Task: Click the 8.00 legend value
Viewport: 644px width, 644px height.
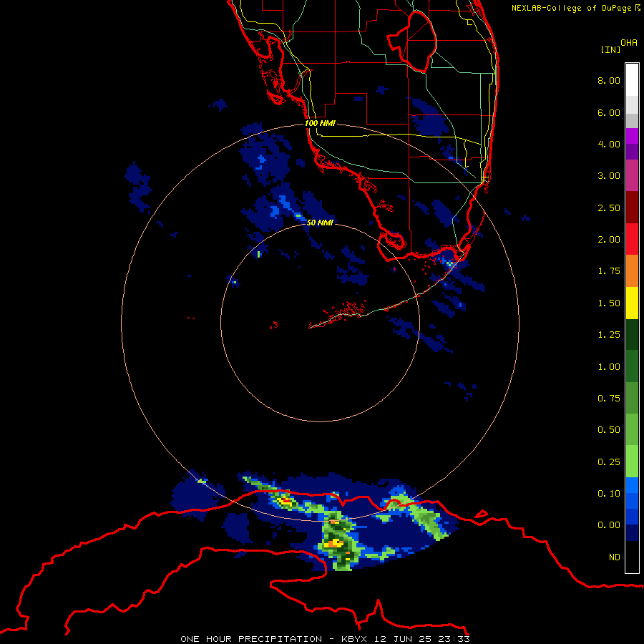Action: click(609, 80)
